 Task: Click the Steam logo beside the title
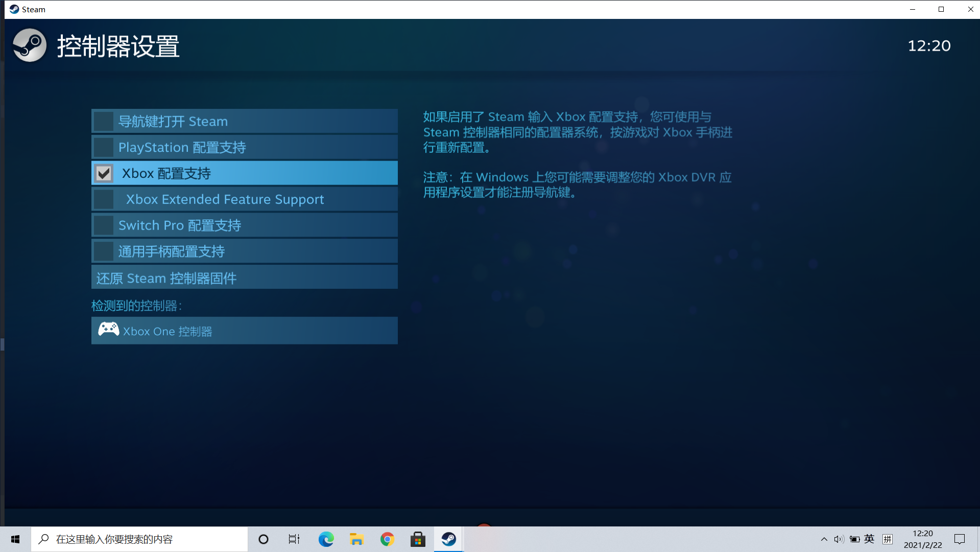click(x=29, y=45)
